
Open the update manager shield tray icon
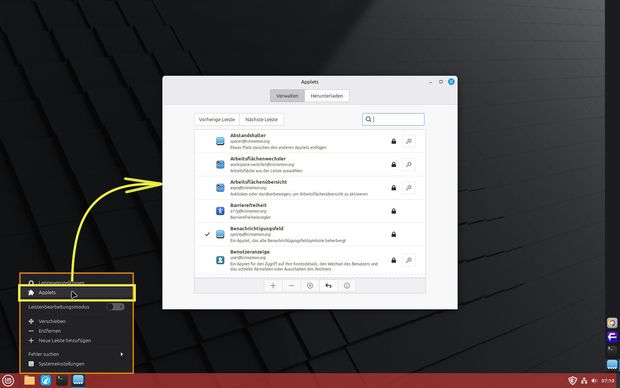coord(572,380)
